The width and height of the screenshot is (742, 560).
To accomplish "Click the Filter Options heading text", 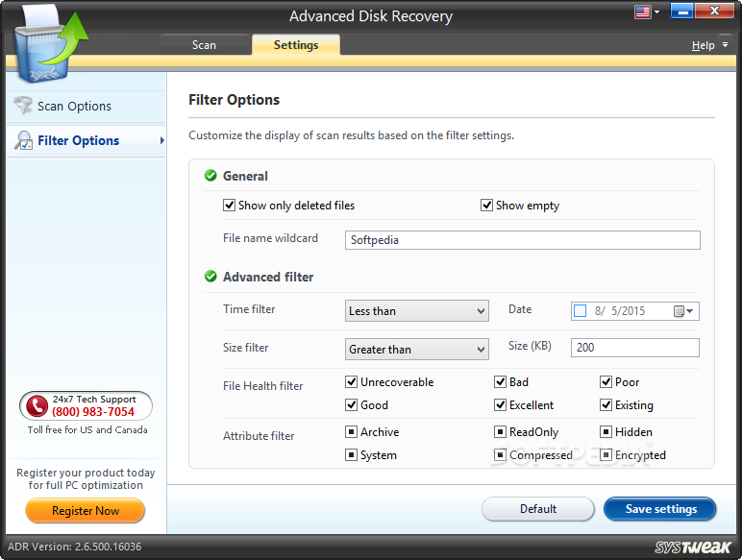I will point(235,100).
